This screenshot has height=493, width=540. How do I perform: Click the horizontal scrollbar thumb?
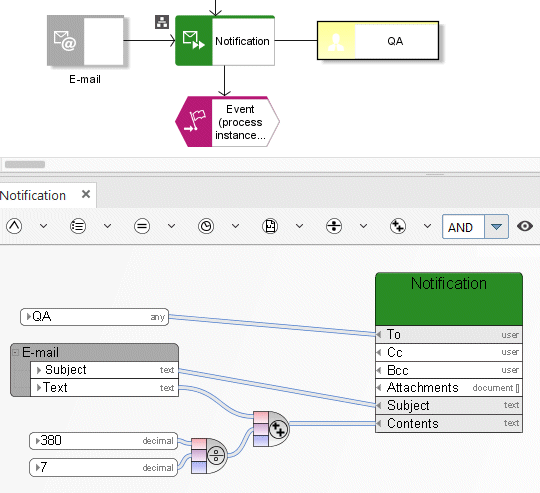[25, 165]
